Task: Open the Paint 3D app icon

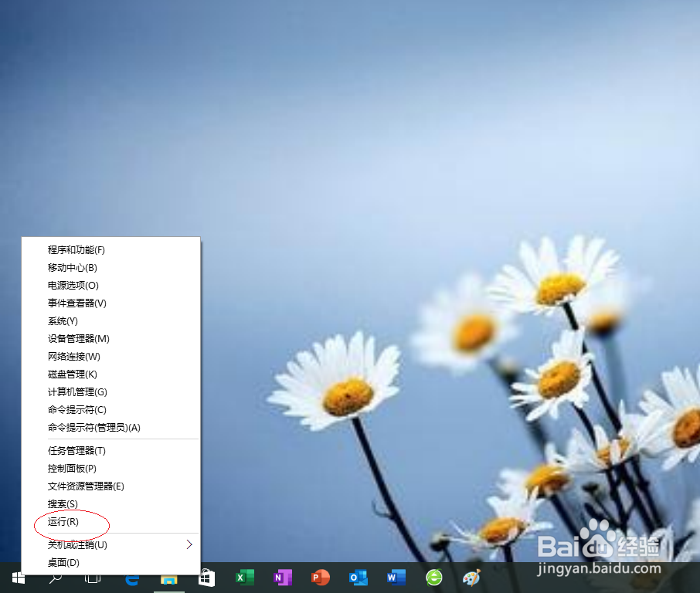Action: tap(471, 577)
